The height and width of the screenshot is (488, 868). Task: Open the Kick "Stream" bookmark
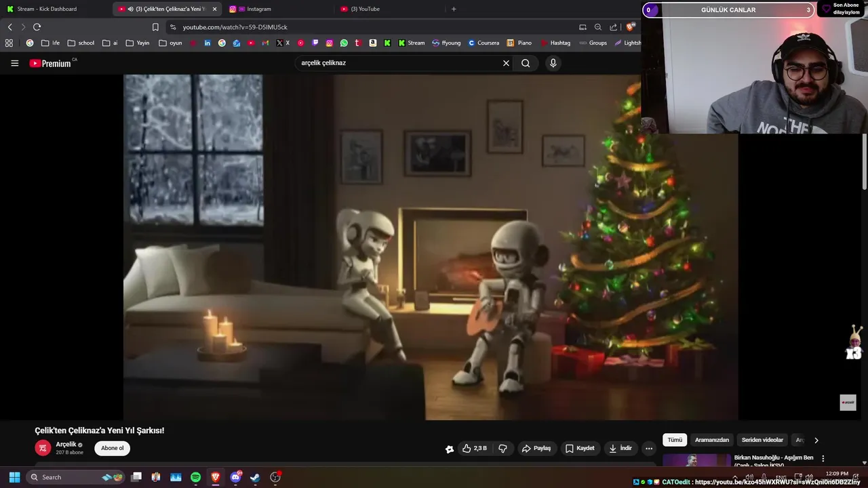pyautogui.click(x=411, y=43)
